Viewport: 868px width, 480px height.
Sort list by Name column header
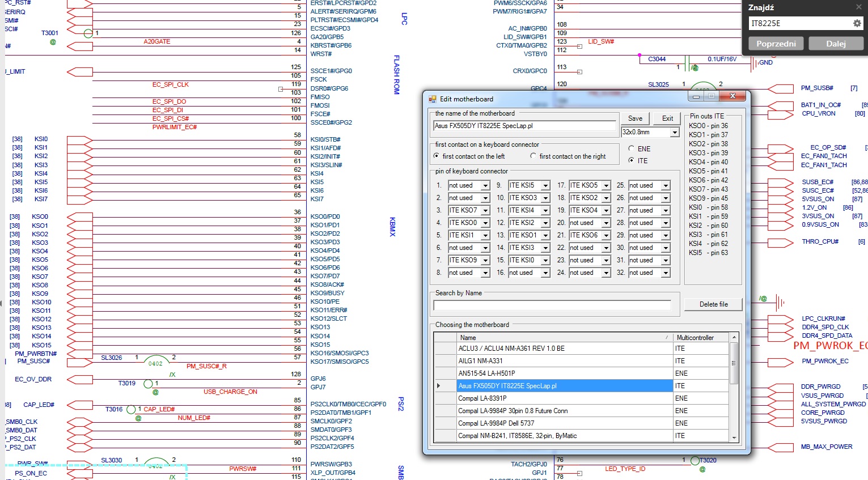click(x=564, y=337)
